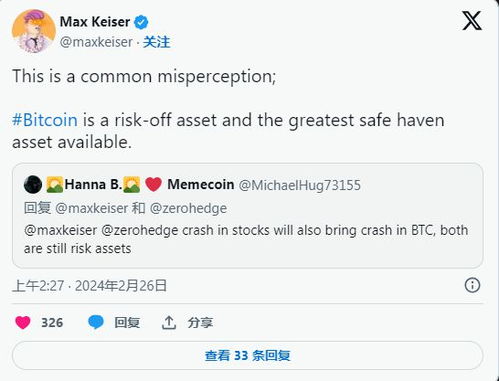Follow Max Keiser via 关注 link
The width and height of the screenshot is (499, 381).
(157, 42)
